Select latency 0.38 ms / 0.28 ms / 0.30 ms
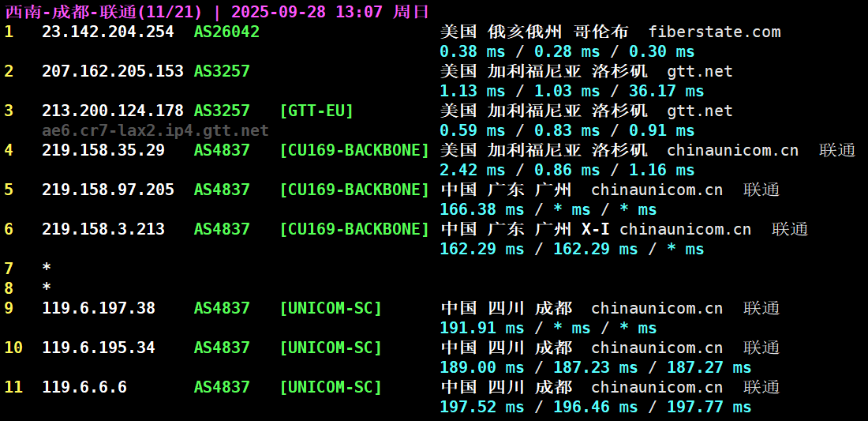Image resolution: width=868 pixels, height=421 pixels. [567, 52]
